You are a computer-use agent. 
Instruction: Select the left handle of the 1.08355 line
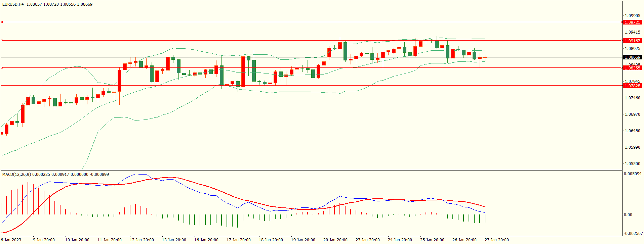[x=2, y=68]
